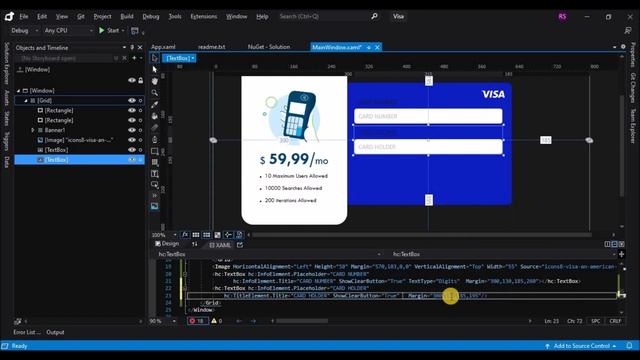
Task: Click Add to Source Control
Action: pos(581,346)
